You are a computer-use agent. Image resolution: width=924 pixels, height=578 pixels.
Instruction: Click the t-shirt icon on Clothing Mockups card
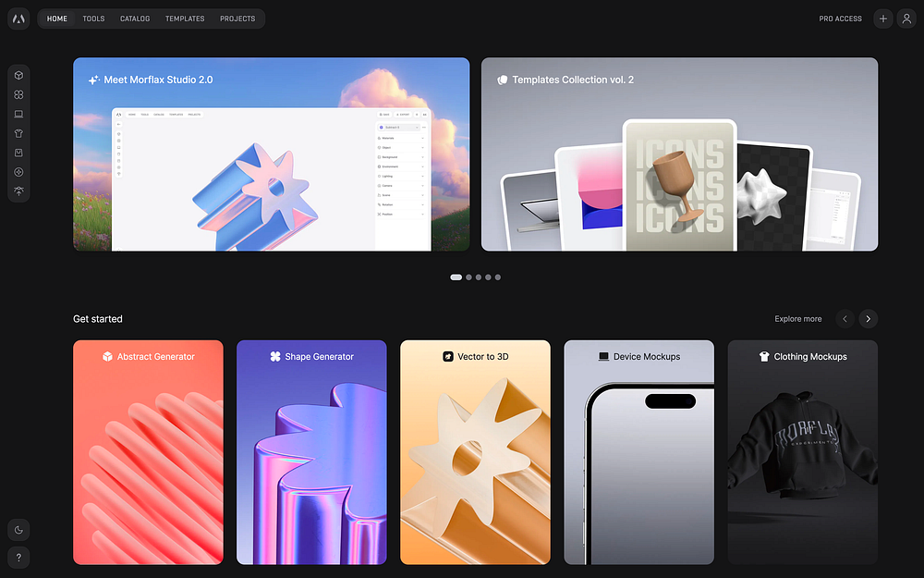(764, 356)
